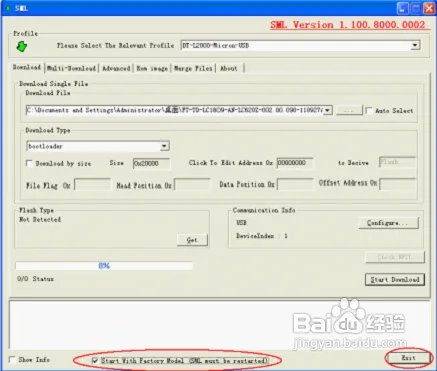Open the Merge Files tab
The height and width of the screenshot is (371, 437).
click(x=193, y=68)
